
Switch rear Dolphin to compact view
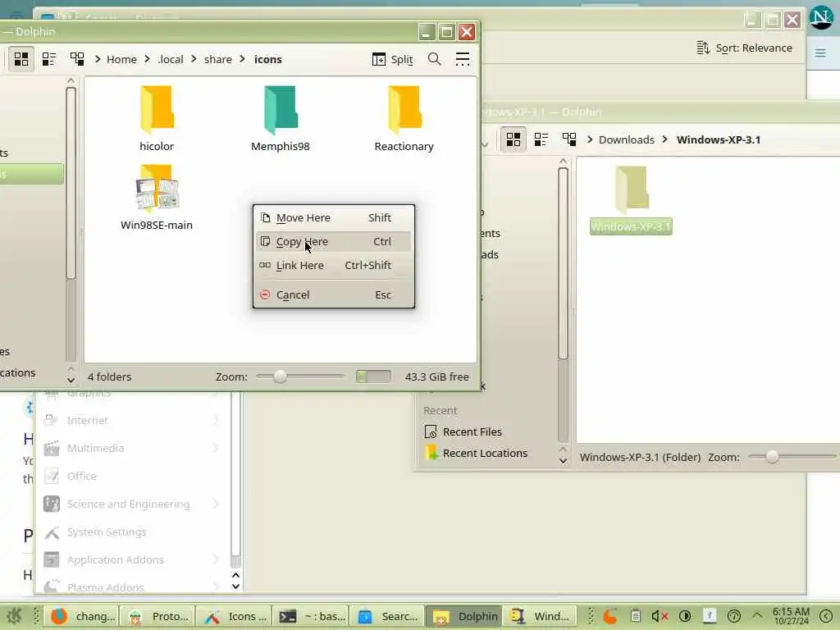pos(541,139)
